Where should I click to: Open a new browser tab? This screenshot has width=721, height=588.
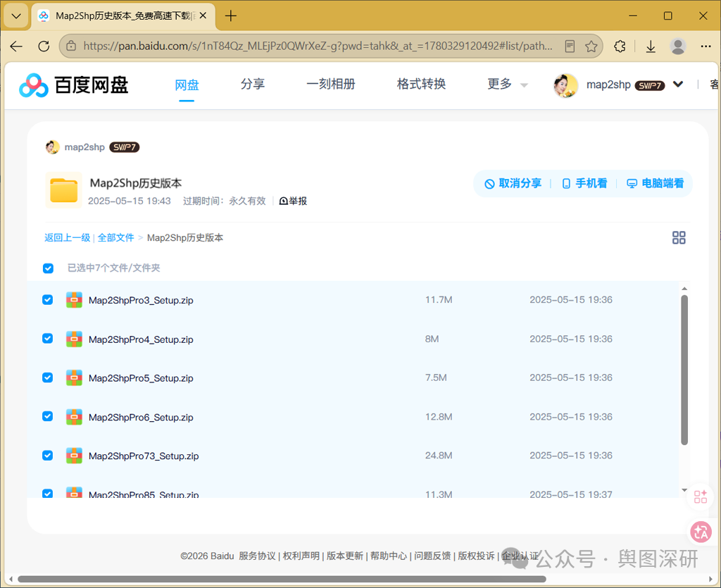(x=230, y=16)
